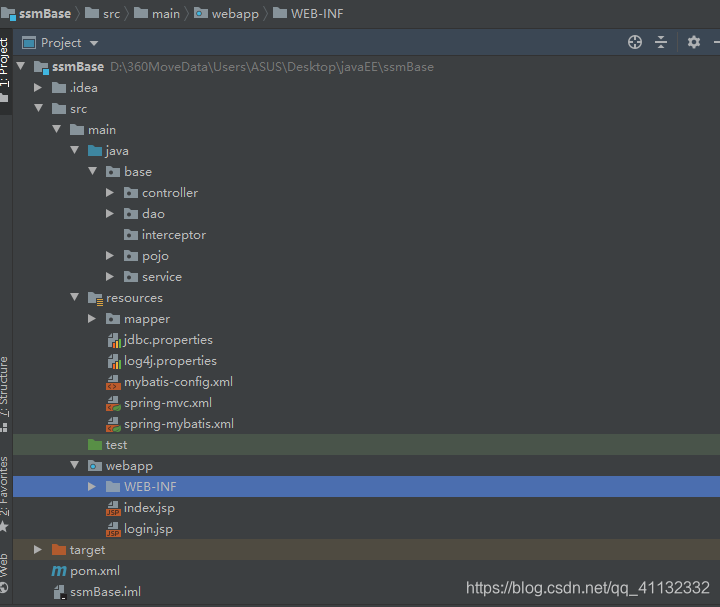This screenshot has width=720, height=607.
Task: Click the login.jsp JSP file icon
Action: 113,529
